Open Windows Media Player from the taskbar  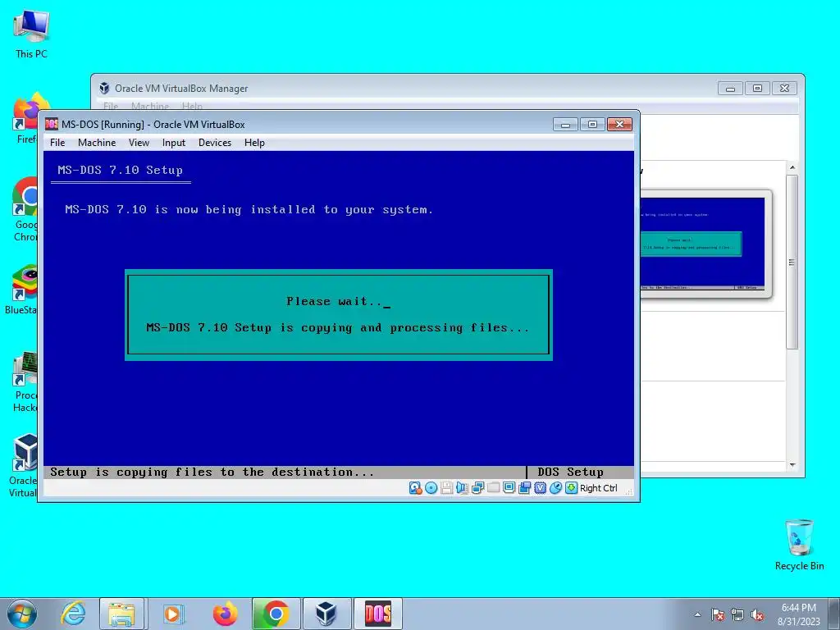pos(173,614)
